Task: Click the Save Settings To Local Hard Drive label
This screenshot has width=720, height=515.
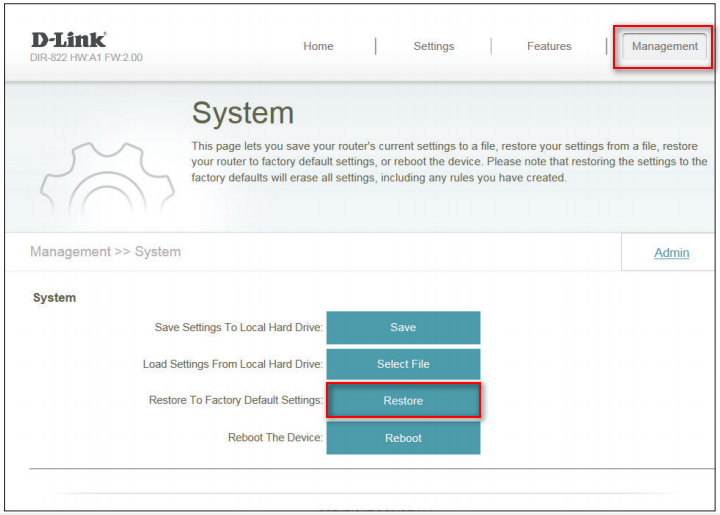Action: 238,327
